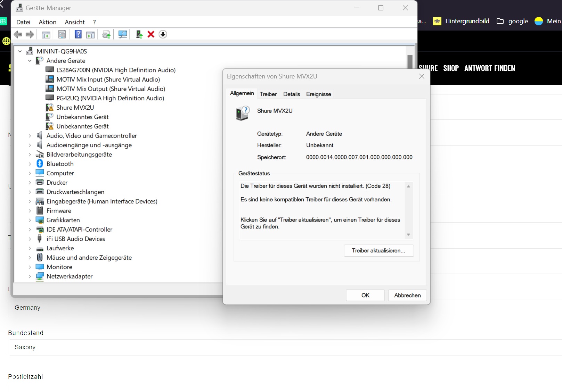Click ANTWORT FINDEN on Shure website
Image resolution: width=562 pixels, height=392 pixels.
490,68
